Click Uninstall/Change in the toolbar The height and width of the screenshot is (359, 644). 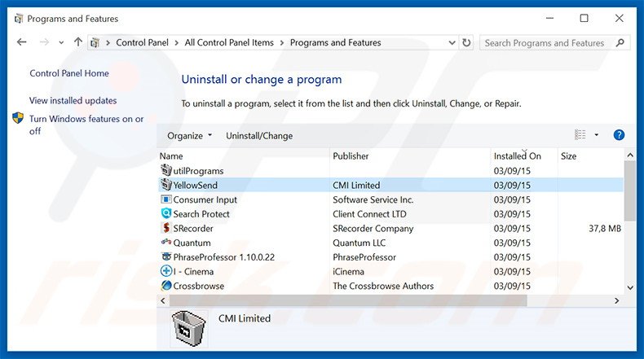259,136
